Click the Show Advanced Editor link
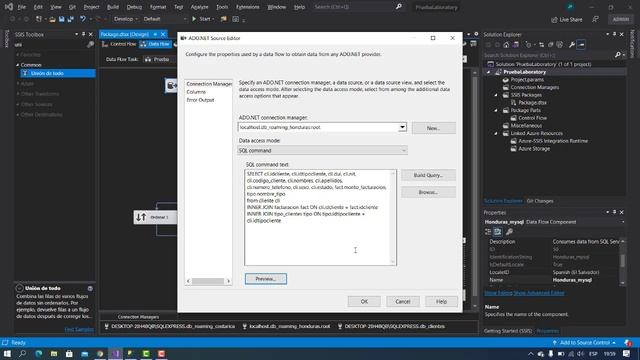 pyautogui.click(x=538, y=293)
